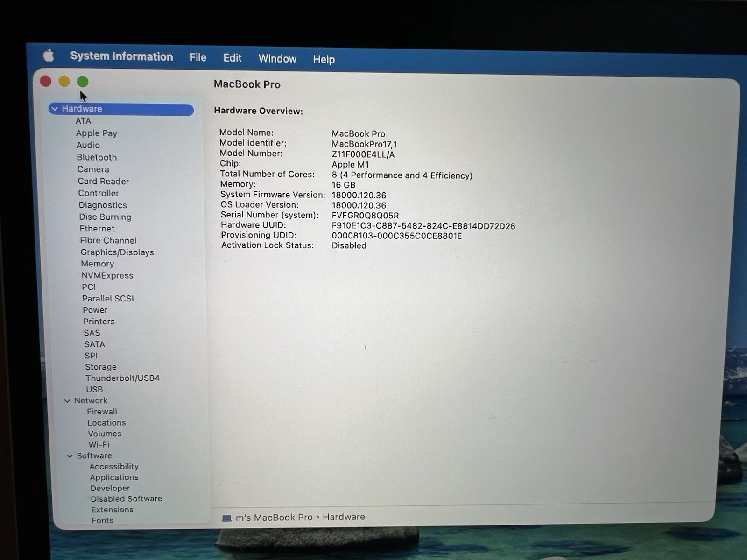Viewport: 747px width, 560px height.
Task: Select Graphics/Displays in the sidebar
Action: tap(117, 252)
